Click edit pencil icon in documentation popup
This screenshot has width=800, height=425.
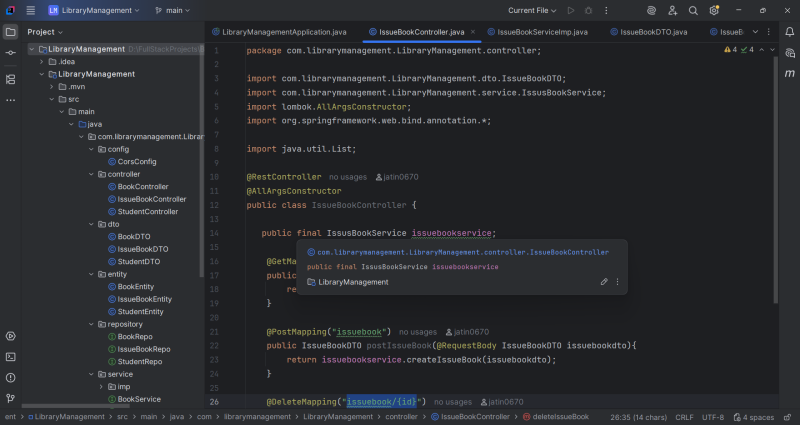(604, 282)
